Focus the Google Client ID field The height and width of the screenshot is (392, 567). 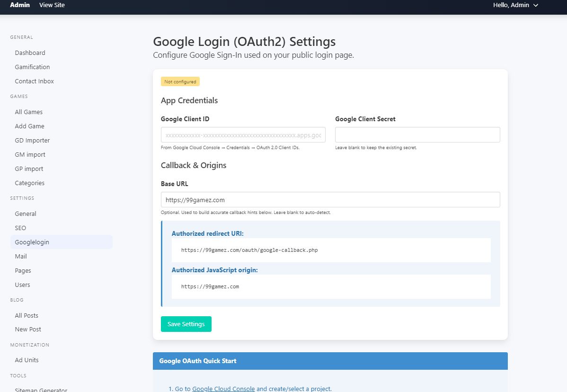pos(243,135)
